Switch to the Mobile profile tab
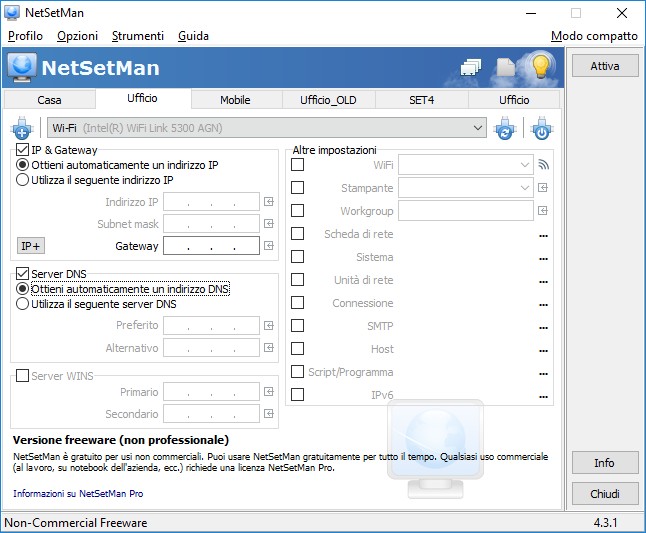Viewport: 646px width, 533px height. 235,100
